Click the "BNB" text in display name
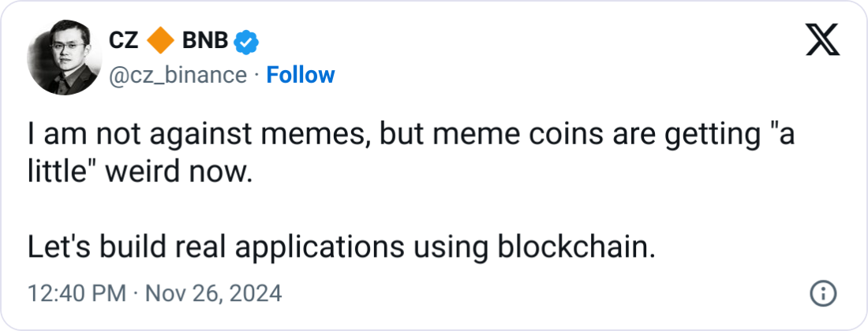868x331 pixels. (x=205, y=39)
